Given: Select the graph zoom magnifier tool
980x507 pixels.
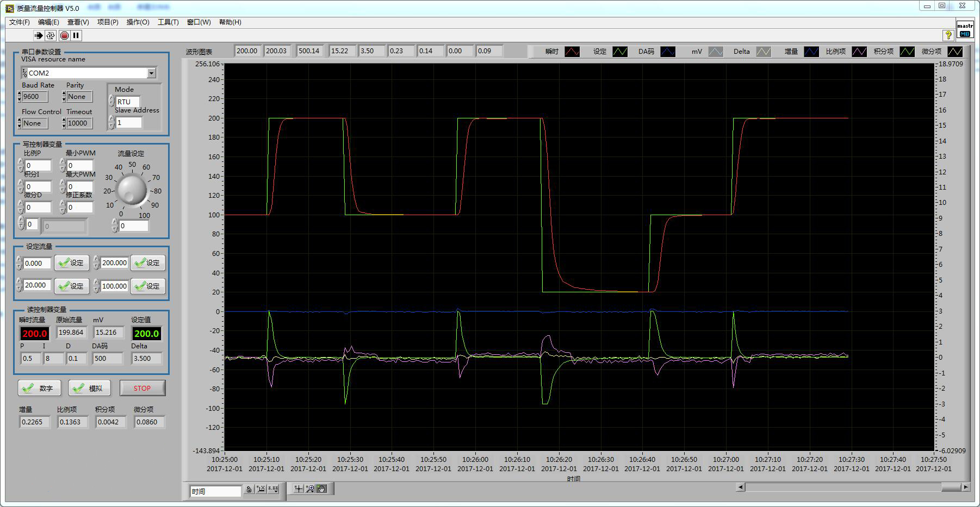Looking at the screenshot, I should pos(310,489).
